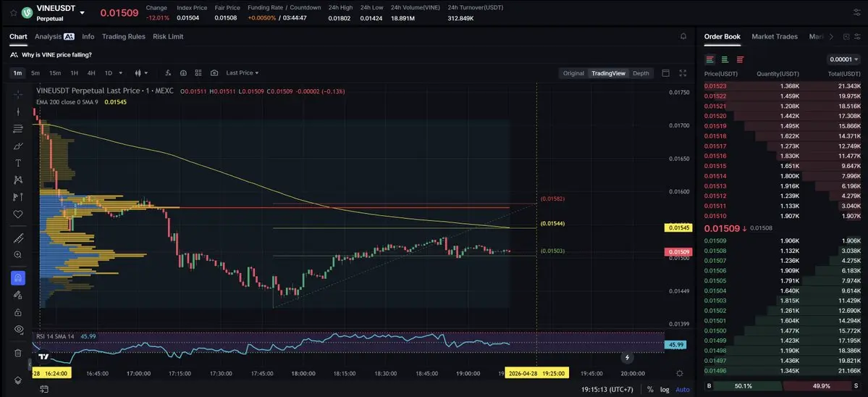Select the 5m timeframe
Image resolution: width=868 pixels, height=397 pixels.
tap(35, 73)
